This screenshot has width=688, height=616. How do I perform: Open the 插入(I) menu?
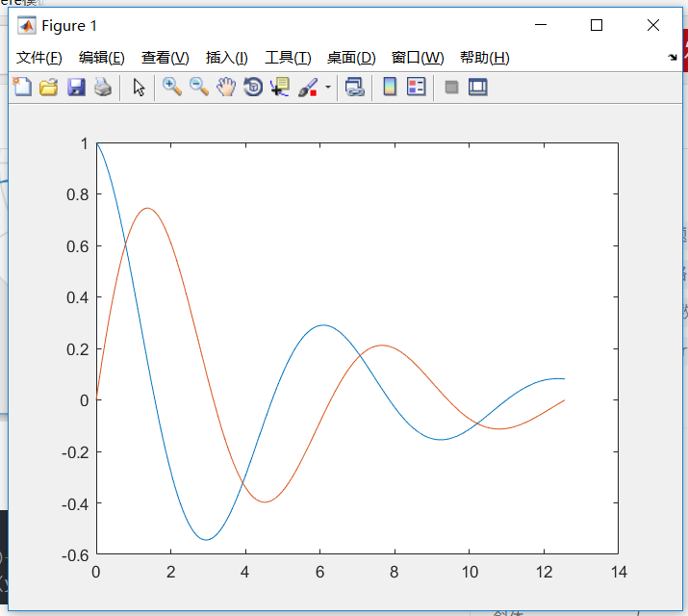227,58
